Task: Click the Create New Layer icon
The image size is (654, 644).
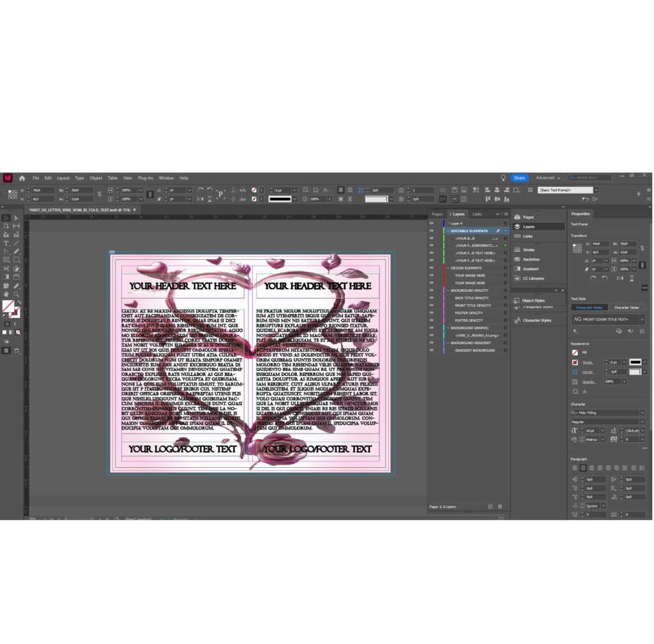Action: click(x=490, y=506)
